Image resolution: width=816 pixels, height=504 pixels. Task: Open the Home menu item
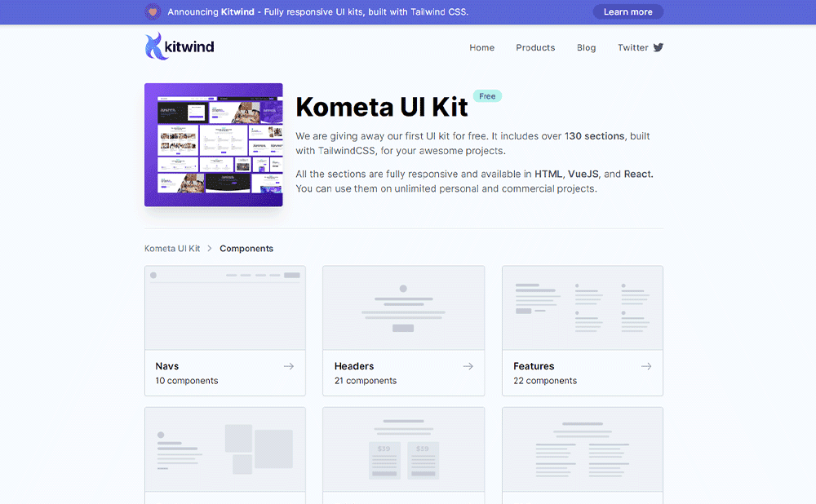coord(481,47)
